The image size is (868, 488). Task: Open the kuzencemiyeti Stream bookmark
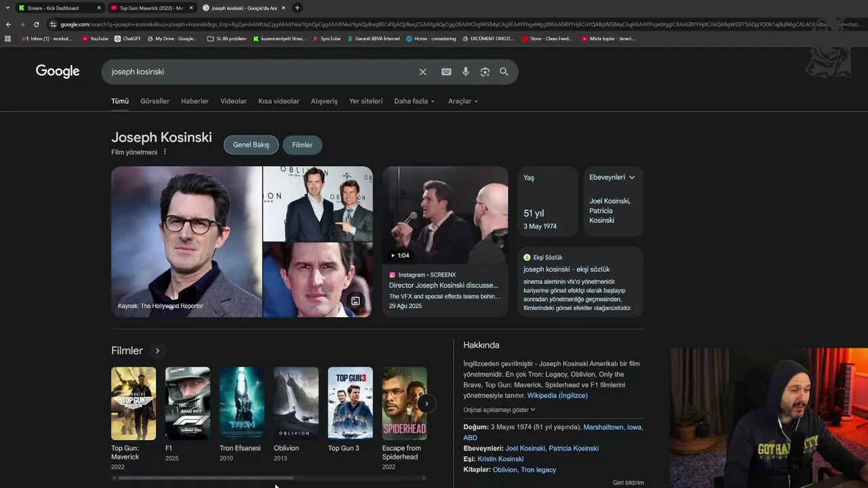279,39
